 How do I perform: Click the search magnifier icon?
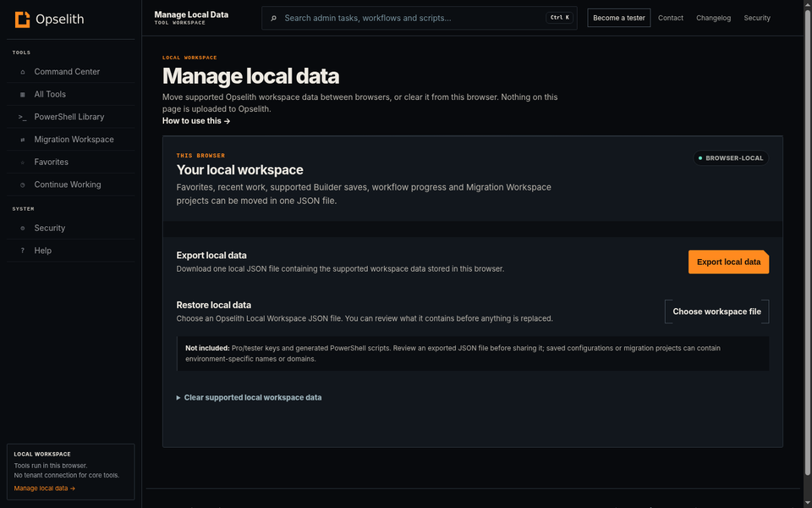coord(273,18)
